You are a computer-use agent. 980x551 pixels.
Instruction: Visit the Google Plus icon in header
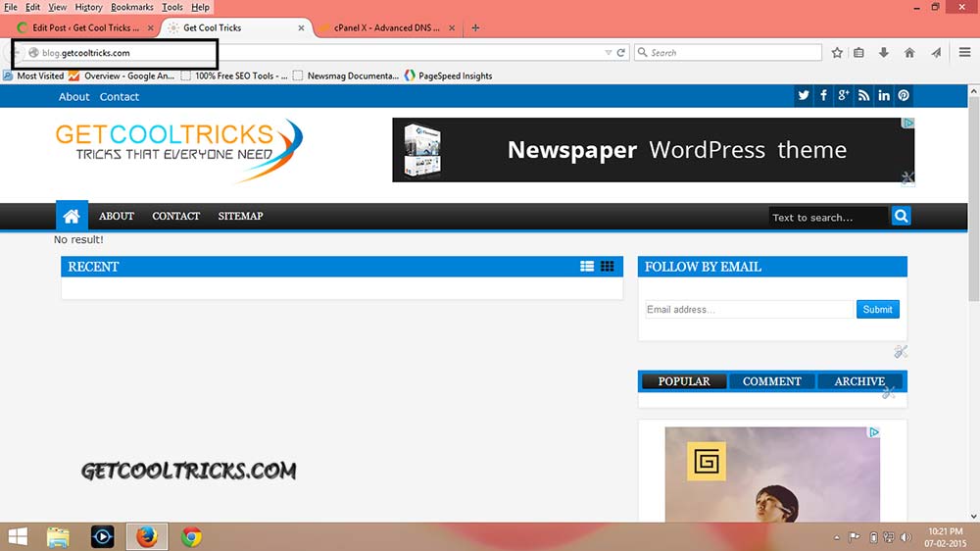pyautogui.click(x=844, y=96)
